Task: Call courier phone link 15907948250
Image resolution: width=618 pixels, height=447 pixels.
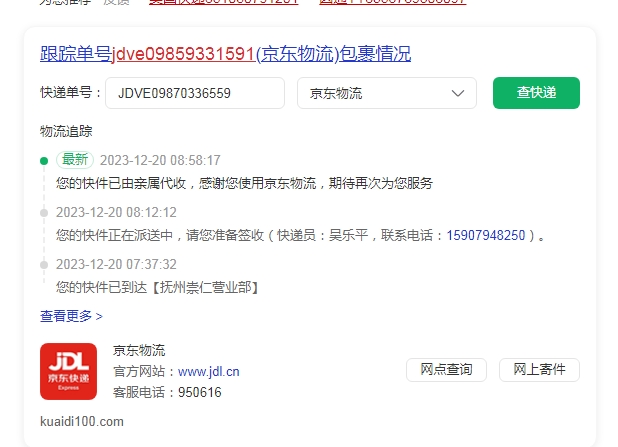Action: tap(486, 235)
